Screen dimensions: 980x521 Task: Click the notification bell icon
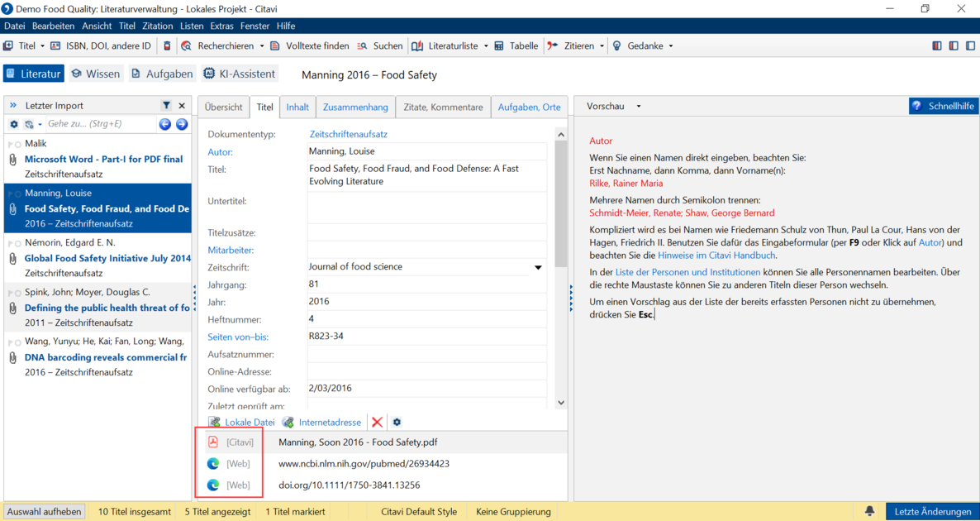[869, 512]
